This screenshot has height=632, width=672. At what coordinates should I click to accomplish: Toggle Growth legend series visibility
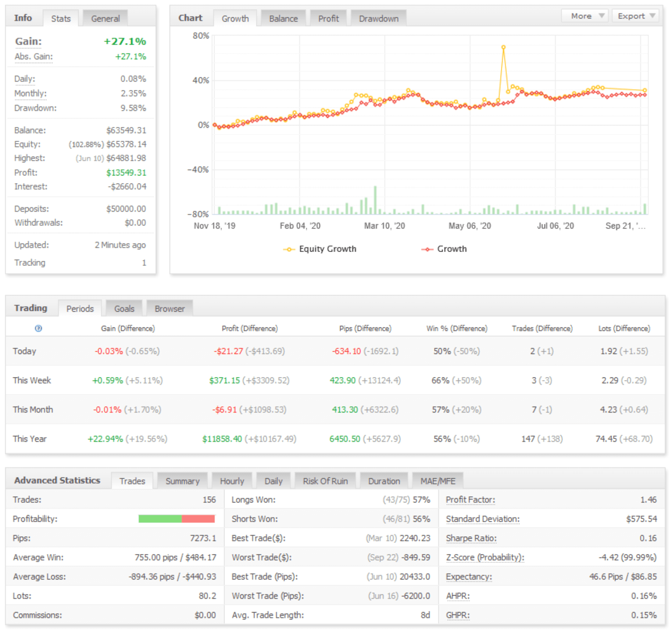(444, 249)
